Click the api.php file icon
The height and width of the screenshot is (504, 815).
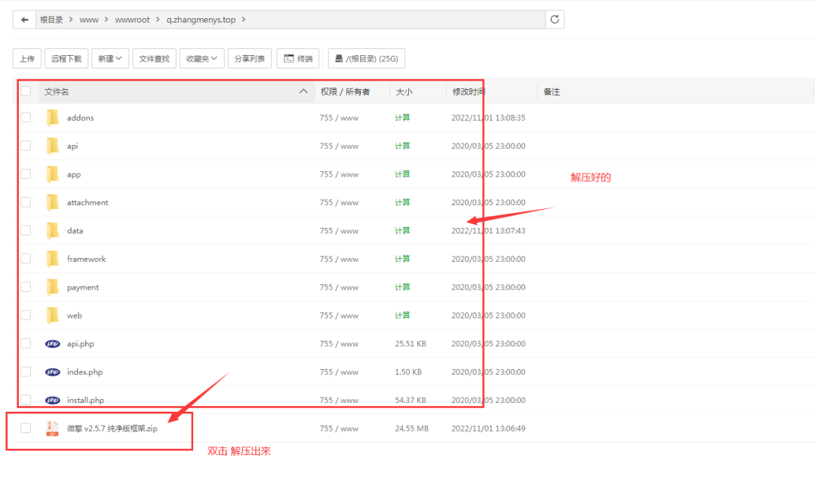tap(52, 344)
